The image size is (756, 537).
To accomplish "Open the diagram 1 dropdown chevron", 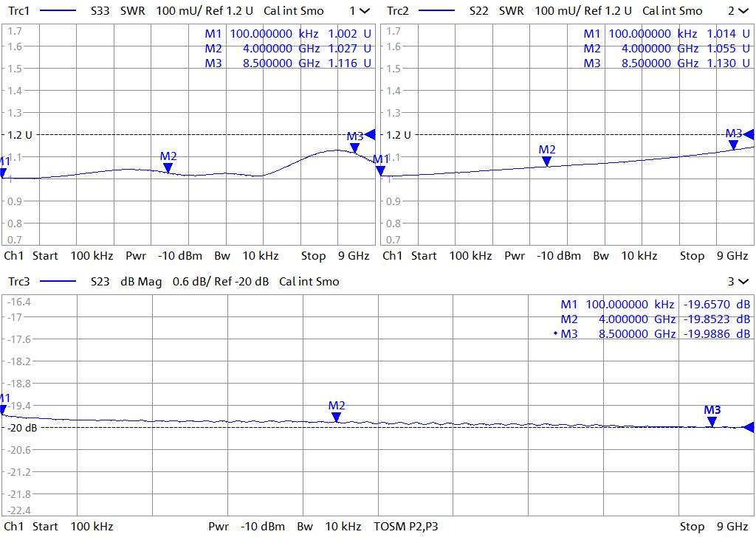I will coord(364,11).
